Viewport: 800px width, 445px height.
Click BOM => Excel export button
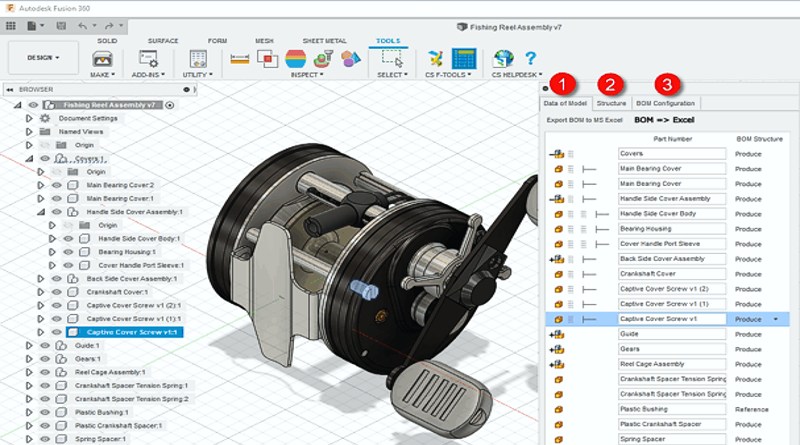point(664,120)
